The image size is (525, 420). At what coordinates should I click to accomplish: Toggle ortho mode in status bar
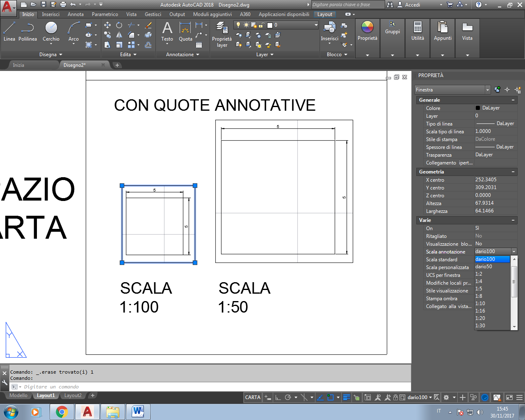[278, 397]
